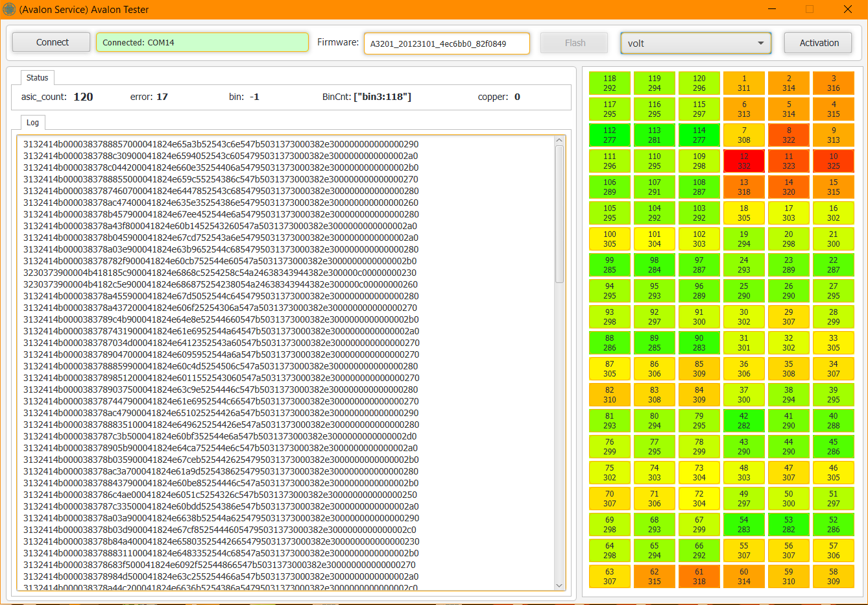This screenshot has height=605, width=868.
Task: Click ASIC cell 1 showing 311
Action: 744,83
